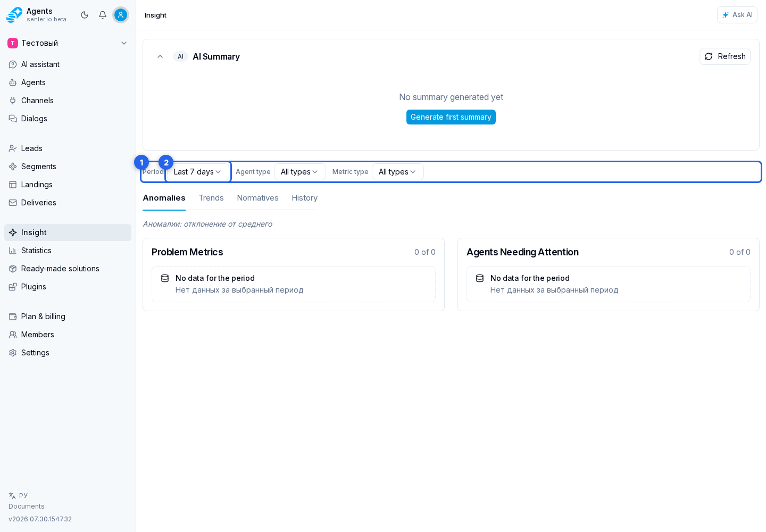The image size is (766, 532).
Task: Open Metric type All types dropdown
Action: pos(397,172)
